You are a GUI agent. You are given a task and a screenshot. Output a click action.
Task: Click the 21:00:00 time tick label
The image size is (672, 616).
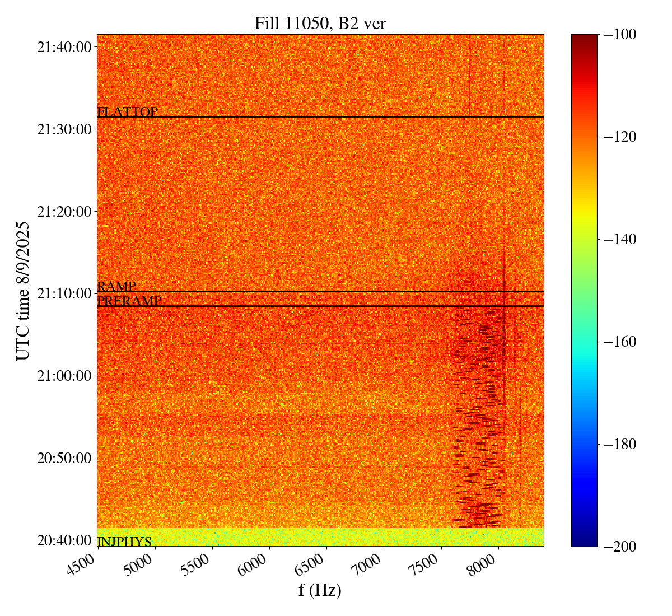pos(64,376)
